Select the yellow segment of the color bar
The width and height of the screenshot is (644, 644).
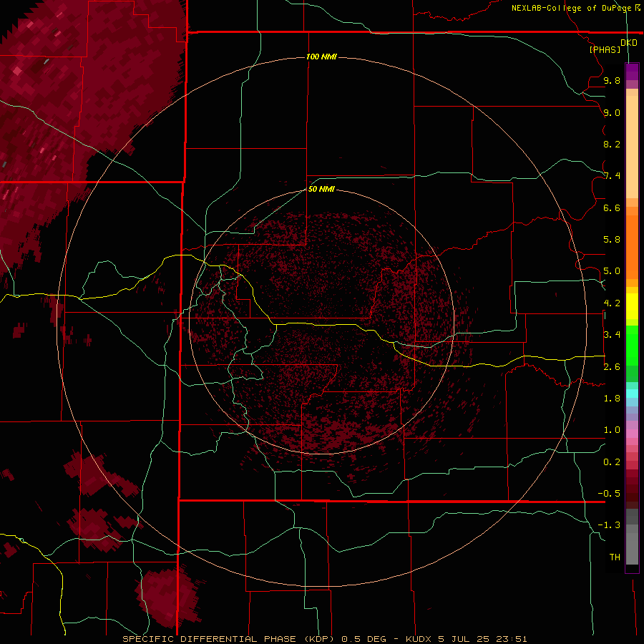632,306
